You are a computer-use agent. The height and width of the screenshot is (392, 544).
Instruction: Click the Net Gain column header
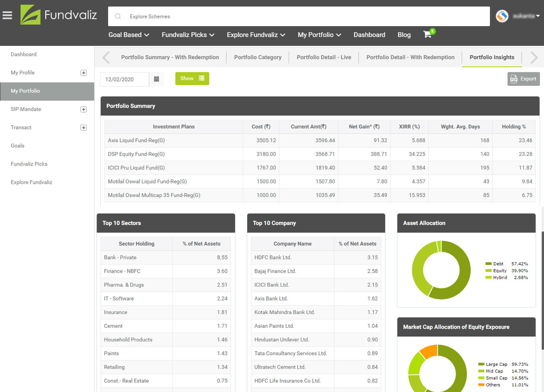tap(364, 127)
